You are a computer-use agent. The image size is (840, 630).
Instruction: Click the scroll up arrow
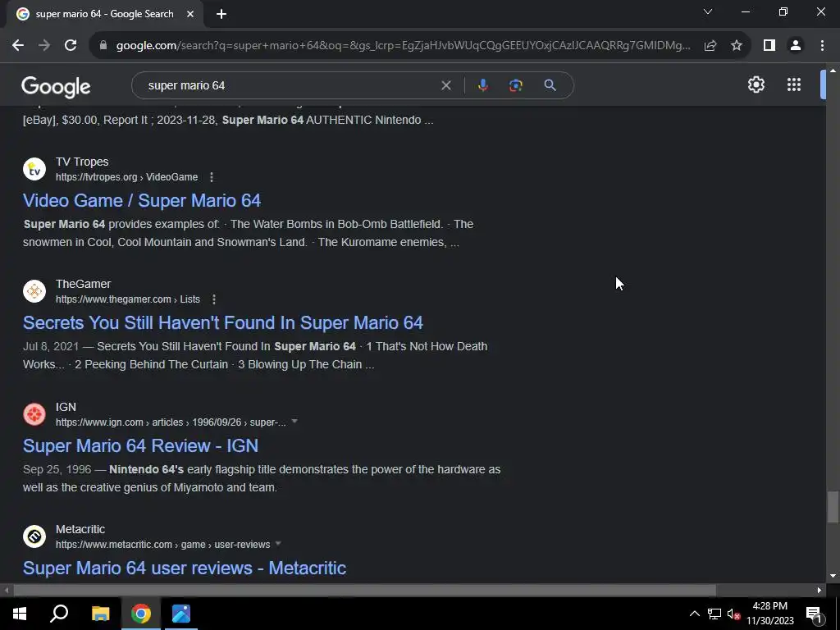click(x=833, y=71)
